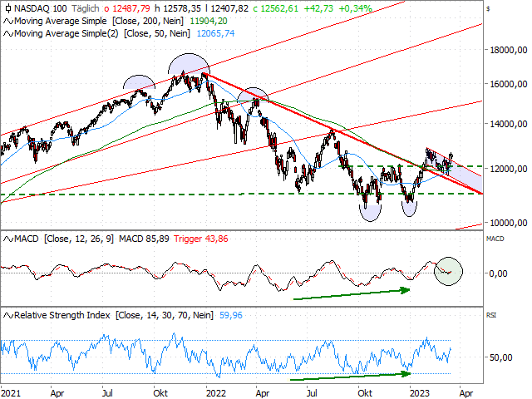Click the RSI value 59,96
Viewport: 532px width, 399px height.
tap(231, 315)
